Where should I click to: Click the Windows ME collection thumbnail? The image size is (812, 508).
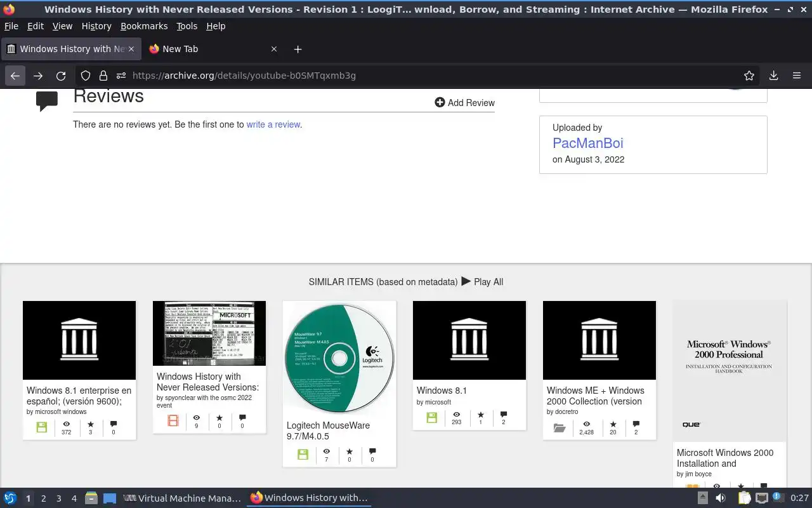599,340
